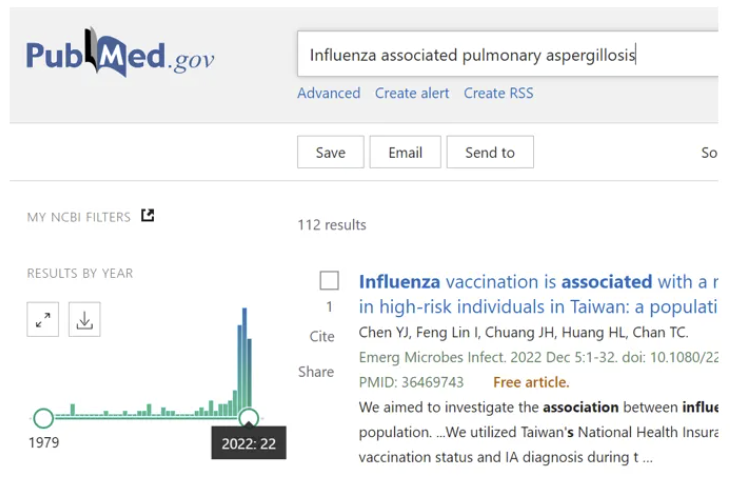Click Share for the first result
Viewport: 743px width, 477px height.
pos(316,371)
